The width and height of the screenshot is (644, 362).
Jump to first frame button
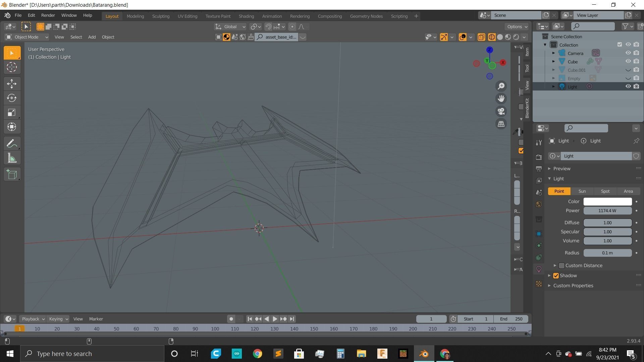coord(250,319)
